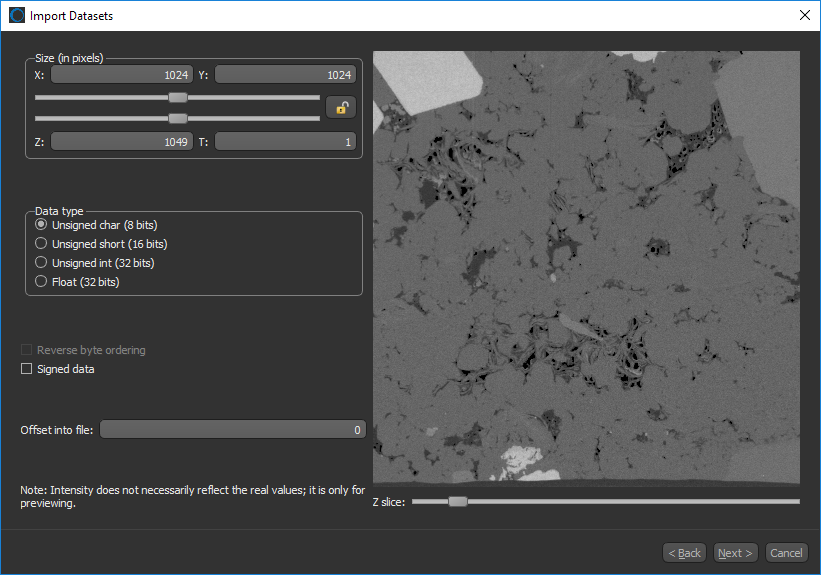Click the Z slice slider handle
Screen dimensions: 821x575
pos(457,502)
